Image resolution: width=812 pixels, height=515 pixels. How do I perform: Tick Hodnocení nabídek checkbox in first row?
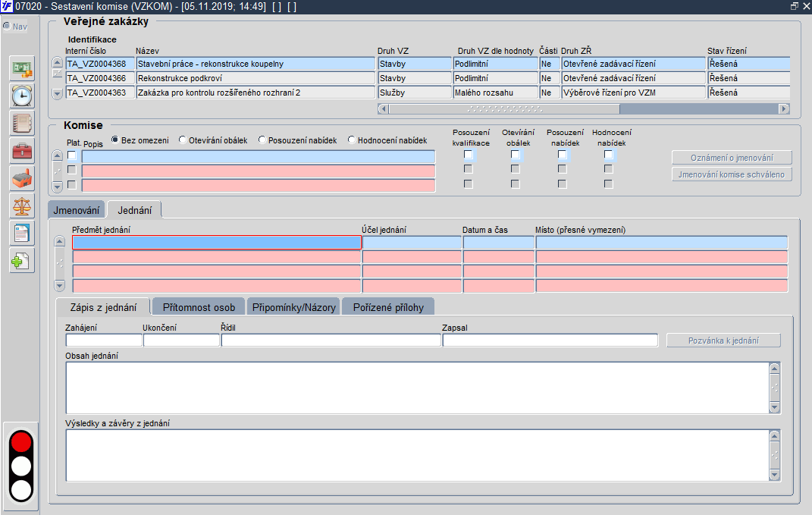coord(609,155)
